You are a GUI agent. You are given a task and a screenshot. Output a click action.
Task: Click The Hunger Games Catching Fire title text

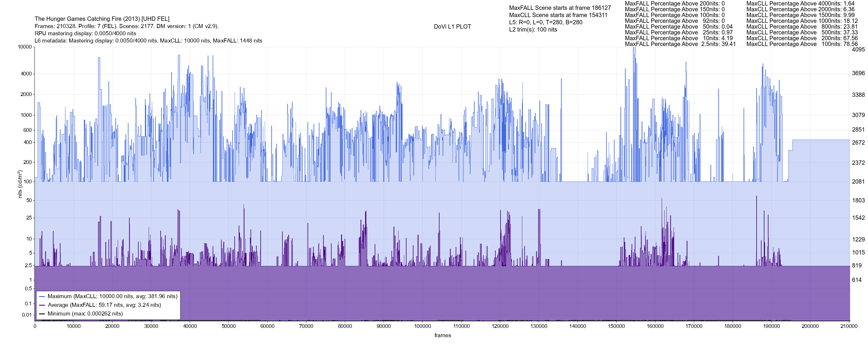coord(102,19)
